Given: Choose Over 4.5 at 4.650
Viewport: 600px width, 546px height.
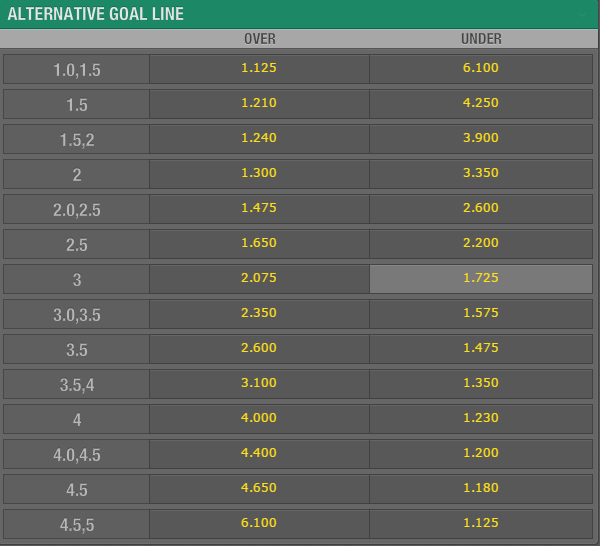Looking at the screenshot, I should point(259,489).
